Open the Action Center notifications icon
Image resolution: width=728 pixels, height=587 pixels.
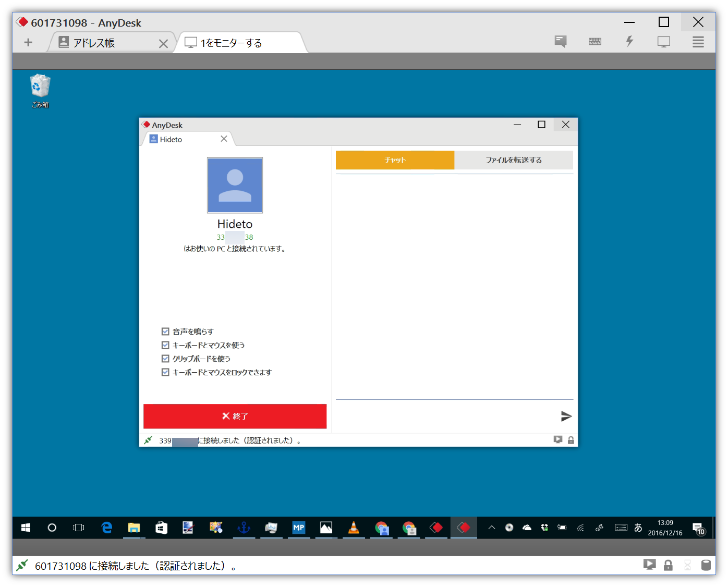pyautogui.click(x=699, y=528)
